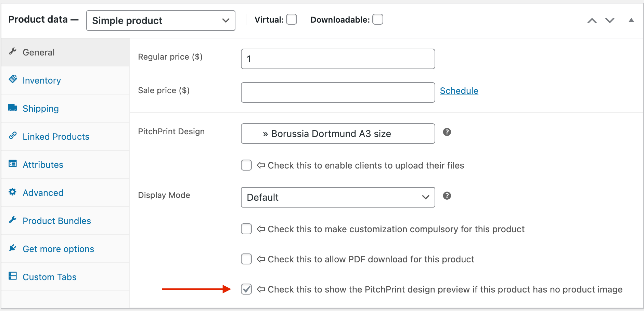Click the General tab wrench icon
Image resolution: width=644 pixels, height=311 pixels.
(13, 51)
